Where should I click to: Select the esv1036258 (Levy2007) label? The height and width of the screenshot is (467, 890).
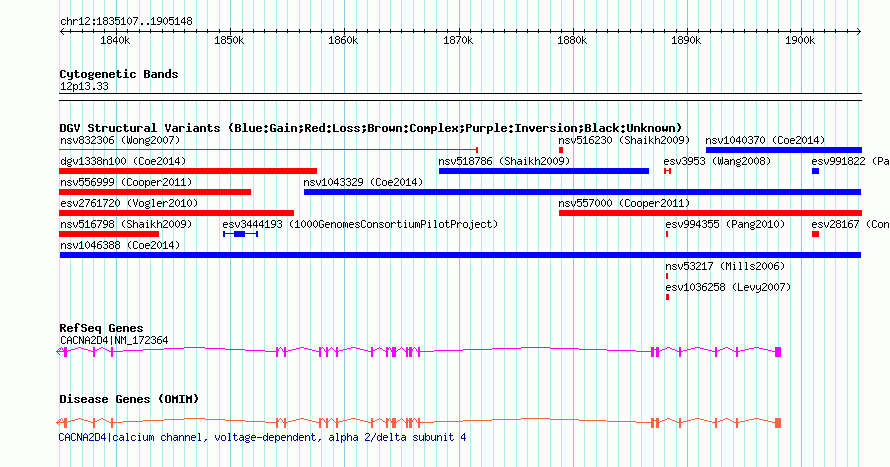click(x=728, y=287)
